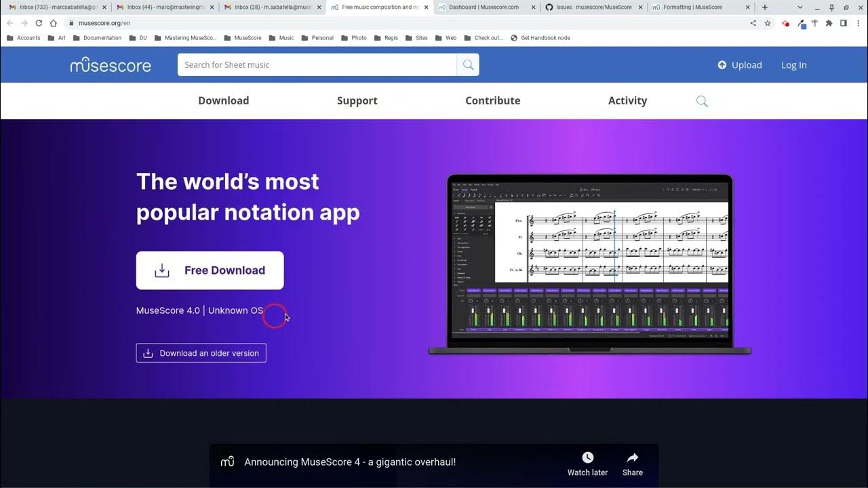This screenshot has width=868, height=488.
Task: Click the Upload link text
Action: [x=747, y=65]
